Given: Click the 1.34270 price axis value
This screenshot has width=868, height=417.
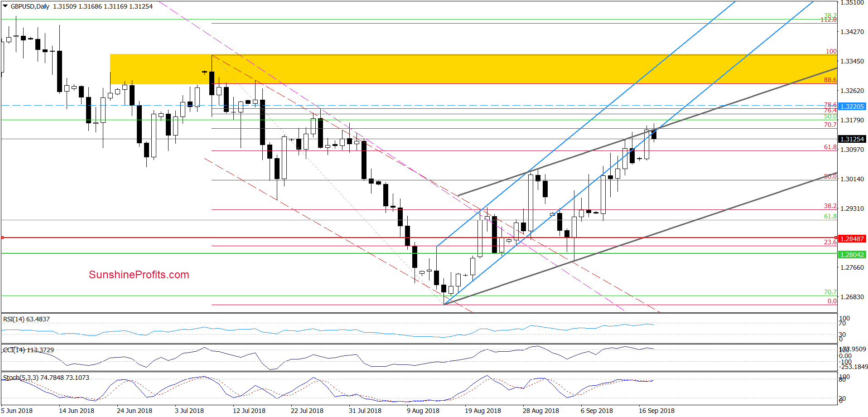Looking at the screenshot, I should tap(852, 32).
